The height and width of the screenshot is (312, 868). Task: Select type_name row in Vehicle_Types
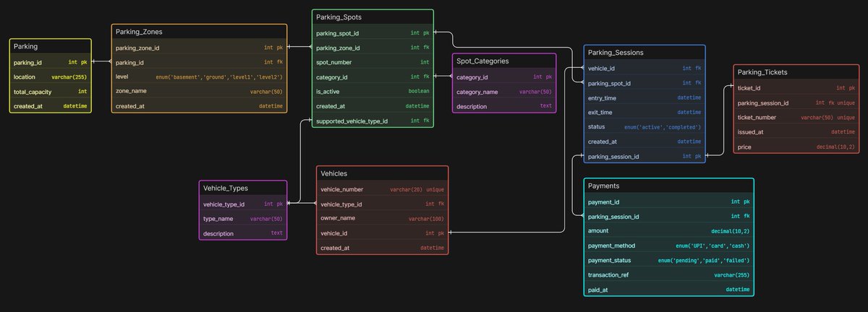[243, 218]
